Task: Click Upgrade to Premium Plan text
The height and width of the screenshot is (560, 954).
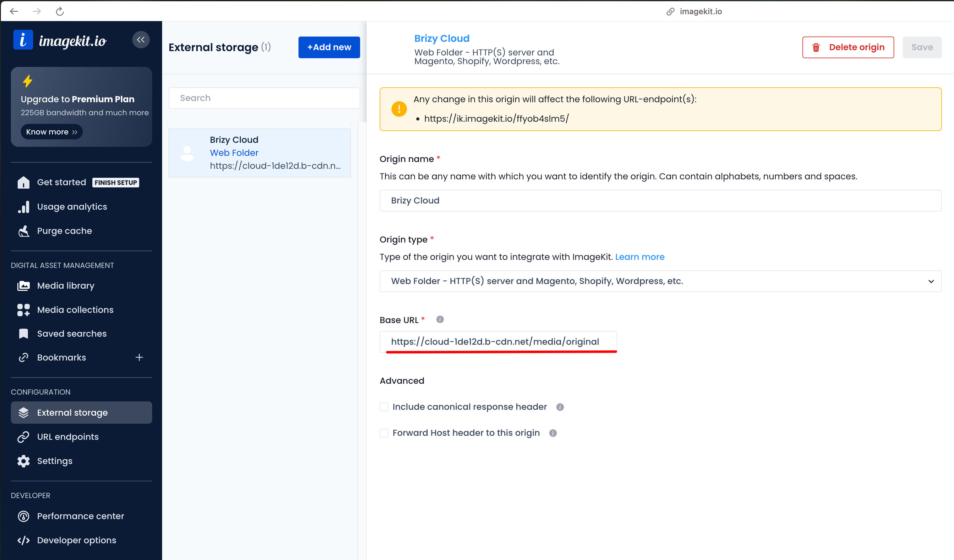Action: [77, 99]
